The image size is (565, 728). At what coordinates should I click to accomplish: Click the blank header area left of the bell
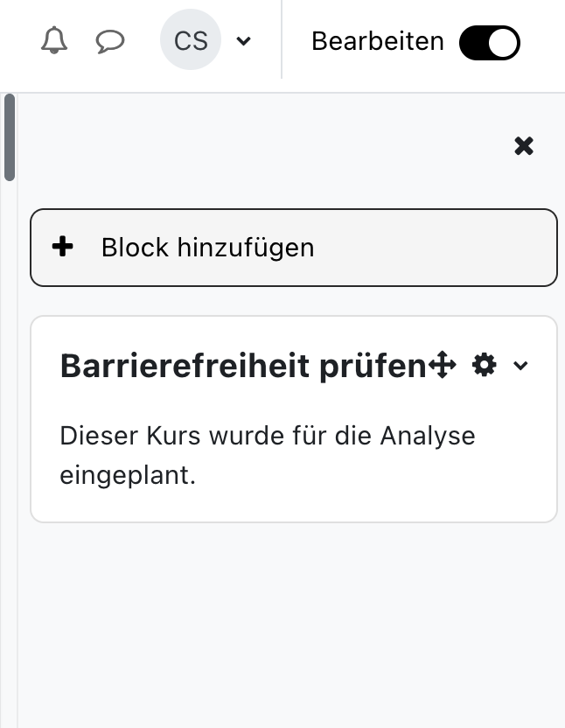pos(17,41)
